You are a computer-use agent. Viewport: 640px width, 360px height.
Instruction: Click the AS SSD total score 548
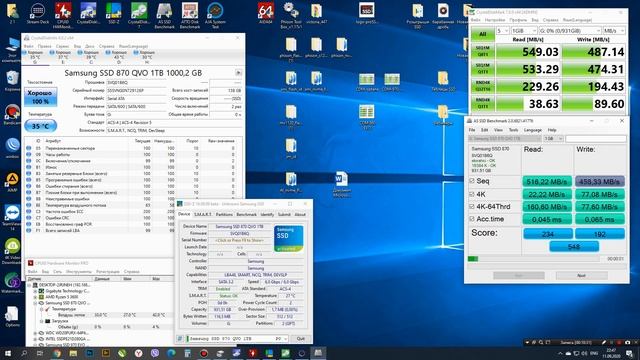coord(574,247)
